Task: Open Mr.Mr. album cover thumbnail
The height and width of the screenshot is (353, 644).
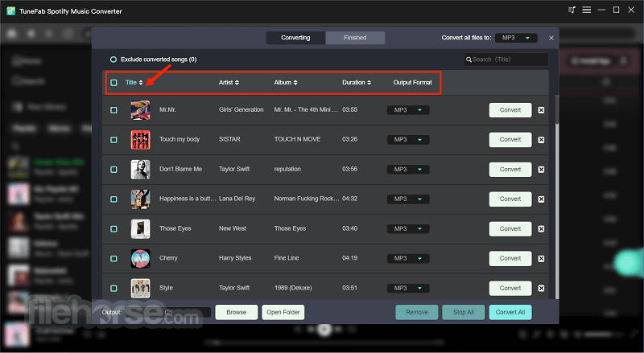Action: click(x=140, y=110)
